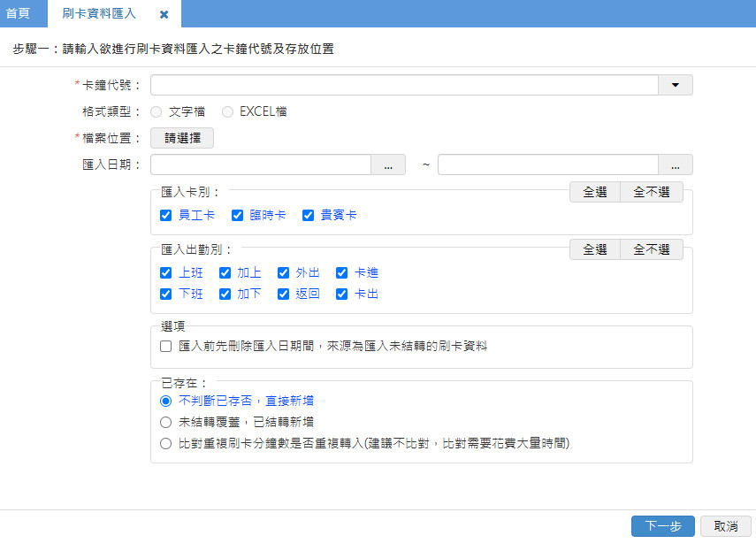Image resolution: width=756 pixels, height=543 pixels.
Task: Click the 卡鐘代號 combo box field
Action: click(x=404, y=85)
